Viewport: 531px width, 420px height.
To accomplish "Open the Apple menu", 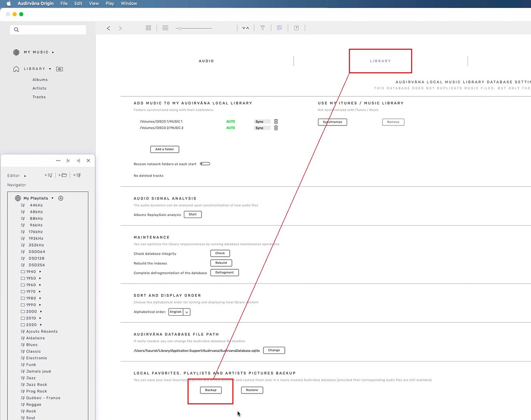I will click(8, 3).
